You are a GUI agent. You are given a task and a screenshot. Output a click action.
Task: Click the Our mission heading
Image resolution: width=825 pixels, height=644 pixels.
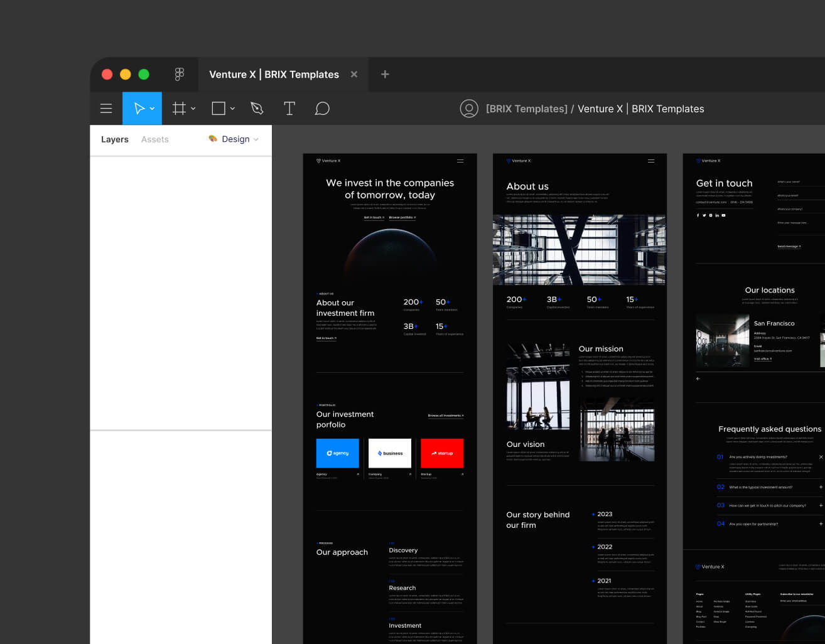[601, 349]
